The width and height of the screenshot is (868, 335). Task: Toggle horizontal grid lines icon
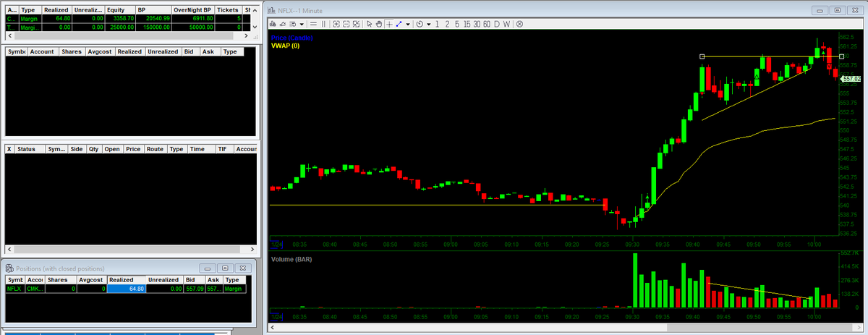(x=313, y=24)
